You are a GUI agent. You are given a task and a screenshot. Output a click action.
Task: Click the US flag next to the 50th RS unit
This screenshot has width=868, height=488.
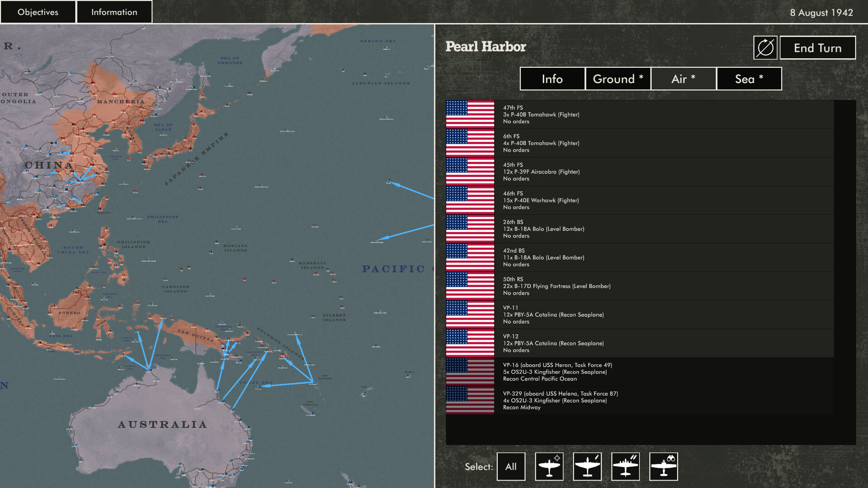coord(469,286)
